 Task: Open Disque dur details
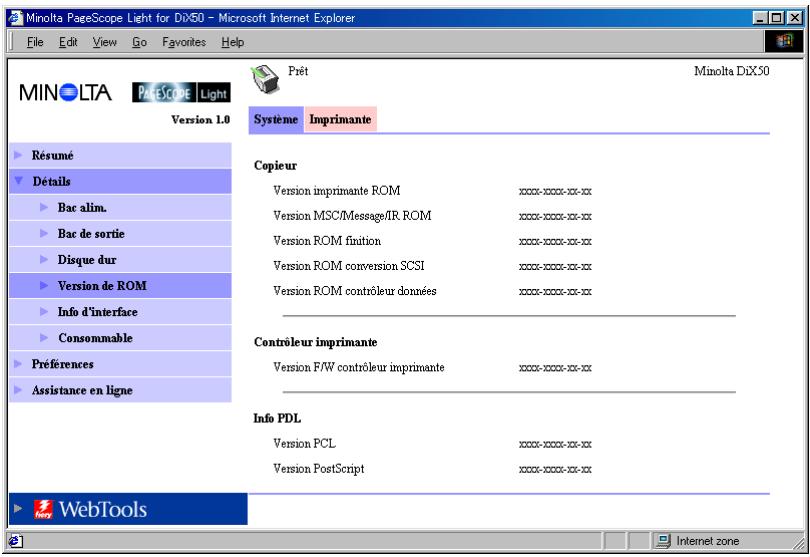pyautogui.click(x=120, y=259)
